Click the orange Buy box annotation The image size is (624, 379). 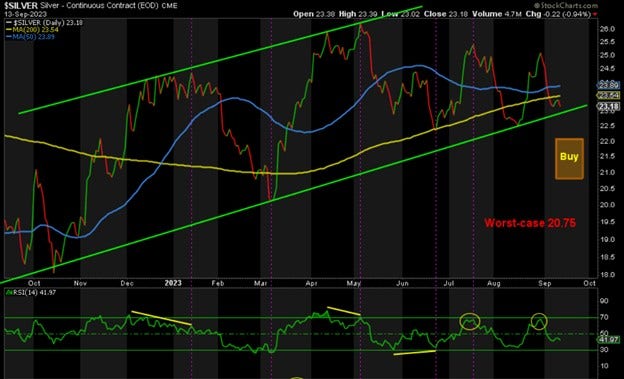click(x=569, y=158)
